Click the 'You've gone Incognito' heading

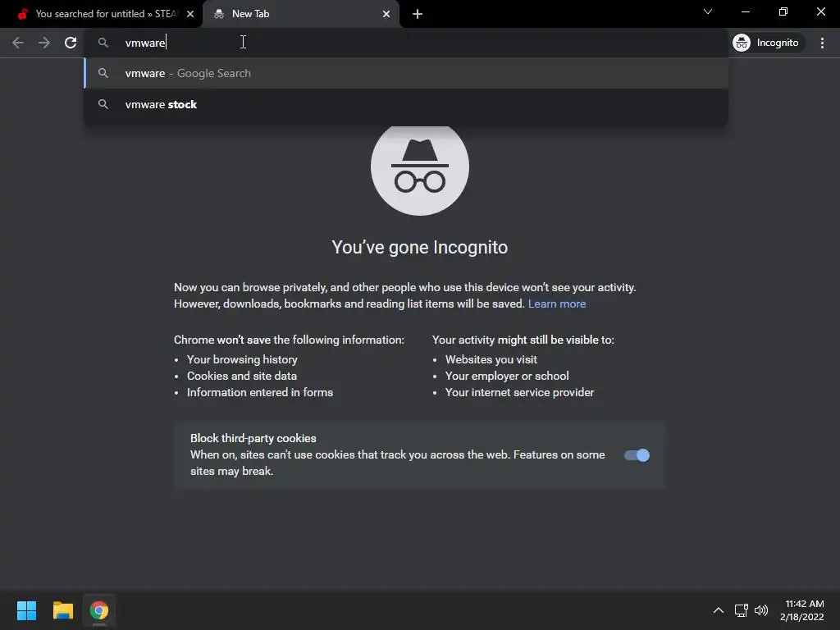point(420,248)
